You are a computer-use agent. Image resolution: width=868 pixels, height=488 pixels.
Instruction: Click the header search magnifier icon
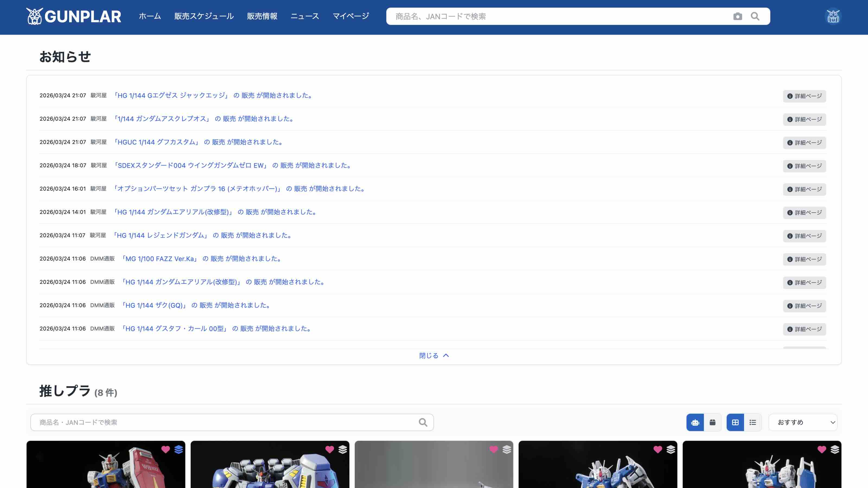pos(755,16)
